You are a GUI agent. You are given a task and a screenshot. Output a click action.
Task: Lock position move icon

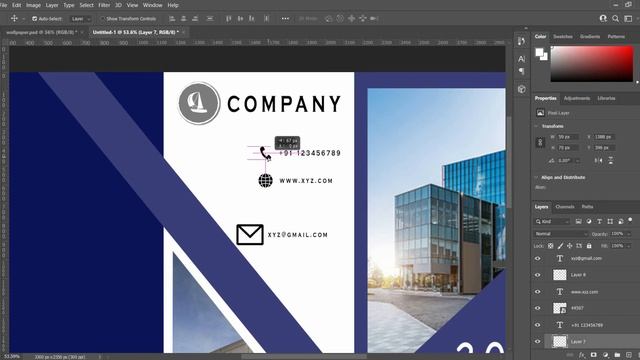pyautogui.click(x=569, y=246)
